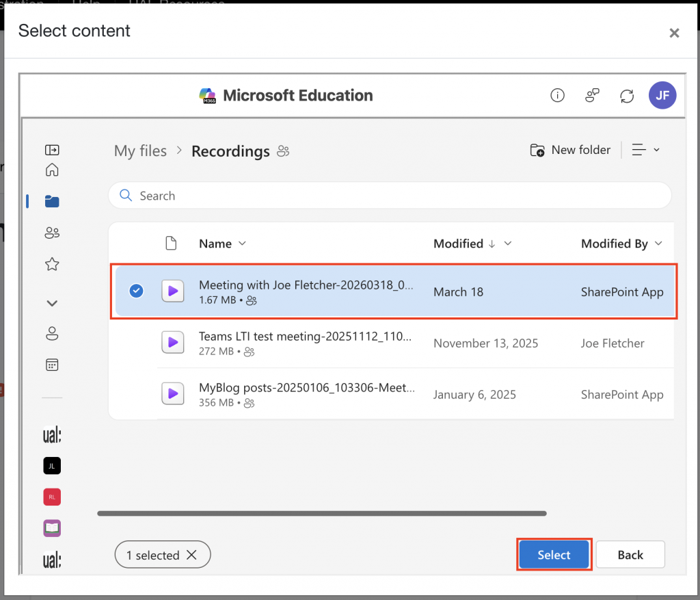Uncheck the Meeting with Joe Fletcher recording

[137, 291]
